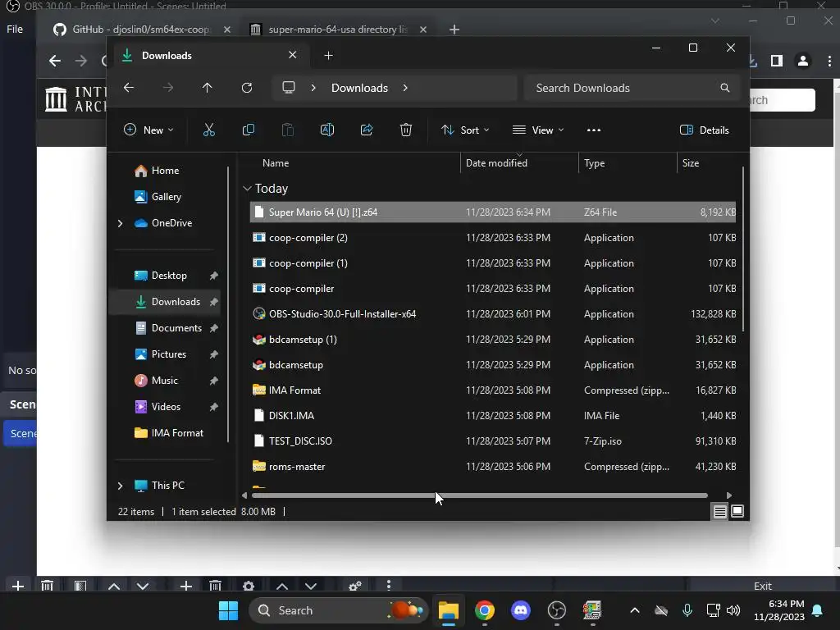This screenshot has height=630, width=840.
Task: Open OBS Studio from the taskbar
Action: pyautogui.click(x=557, y=610)
